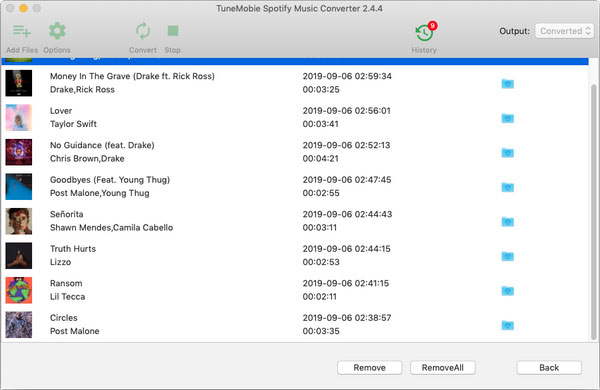
Task: Click duration '00:04:21' of No Guidance
Action: (x=321, y=158)
